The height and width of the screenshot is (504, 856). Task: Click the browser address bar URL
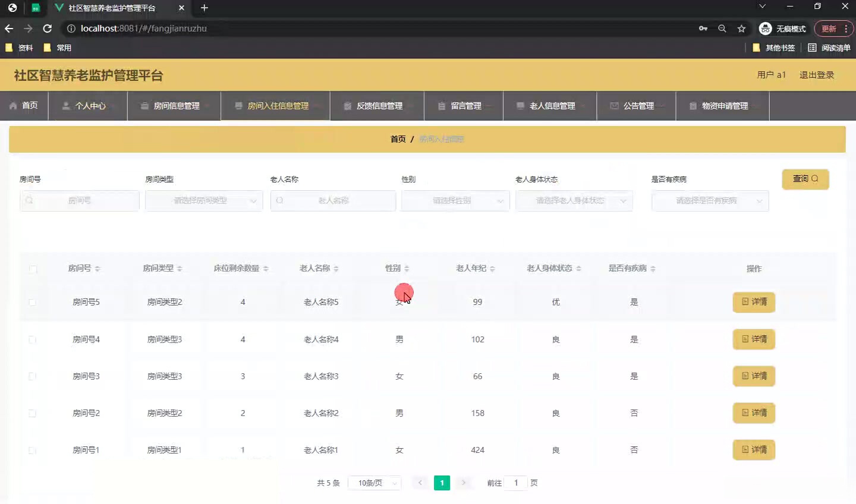pyautogui.click(x=144, y=29)
